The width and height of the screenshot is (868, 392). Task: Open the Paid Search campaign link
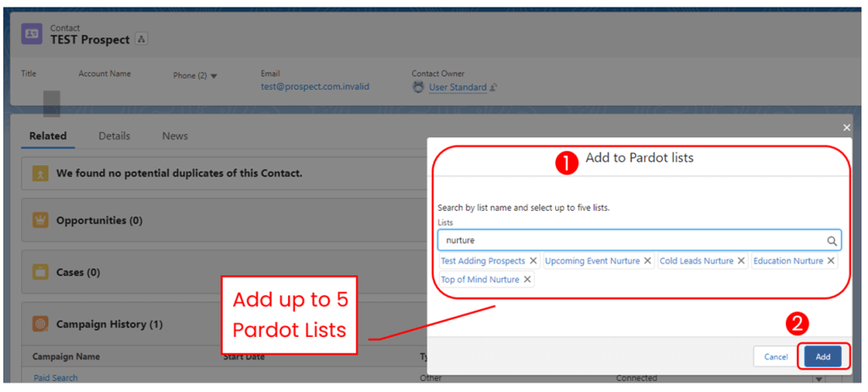pos(55,378)
